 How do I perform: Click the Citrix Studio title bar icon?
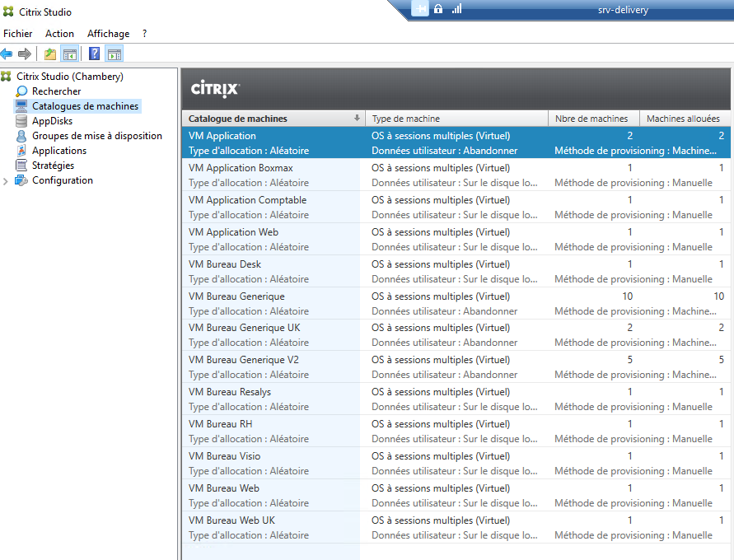pyautogui.click(x=8, y=12)
